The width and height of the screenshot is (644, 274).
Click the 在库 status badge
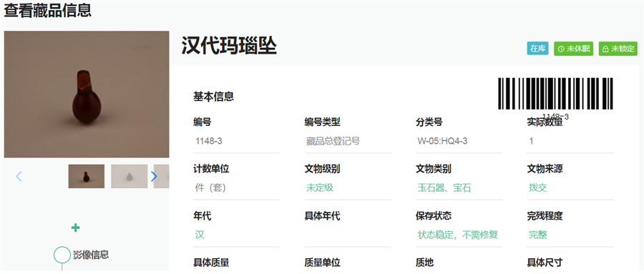(537, 49)
